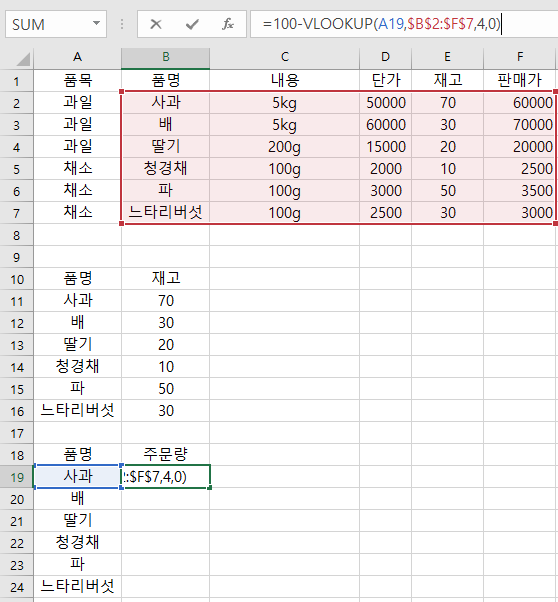This screenshot has width=558, height=602.
Task: Open Insert Function fx dialog
Action: pyautogui.click(x=228, y=25)
